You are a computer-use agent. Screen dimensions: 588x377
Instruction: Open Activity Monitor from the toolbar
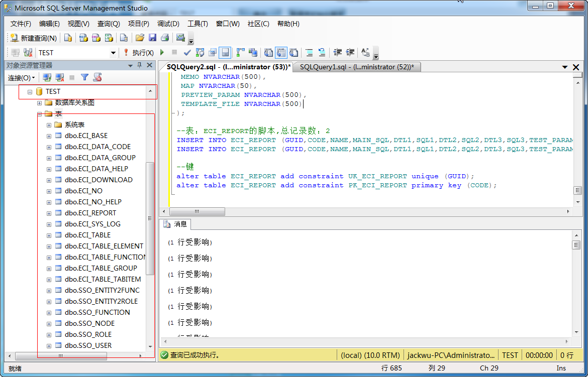181,38
